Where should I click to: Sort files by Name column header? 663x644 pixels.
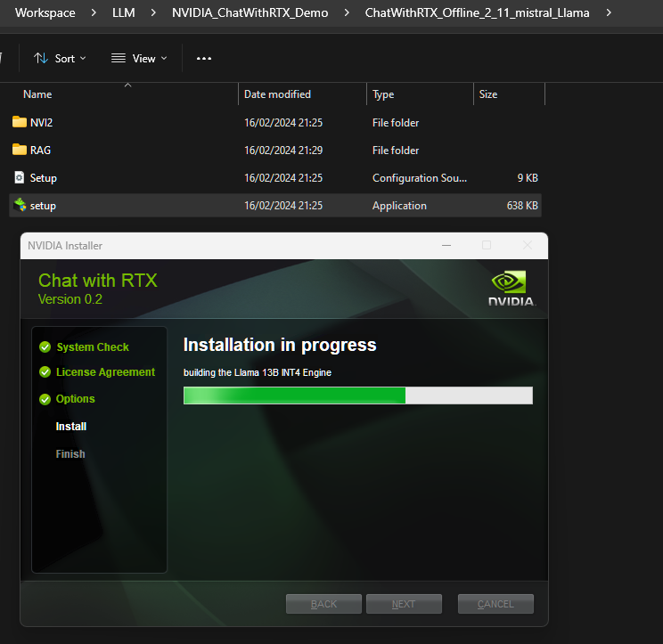point(37,94)
